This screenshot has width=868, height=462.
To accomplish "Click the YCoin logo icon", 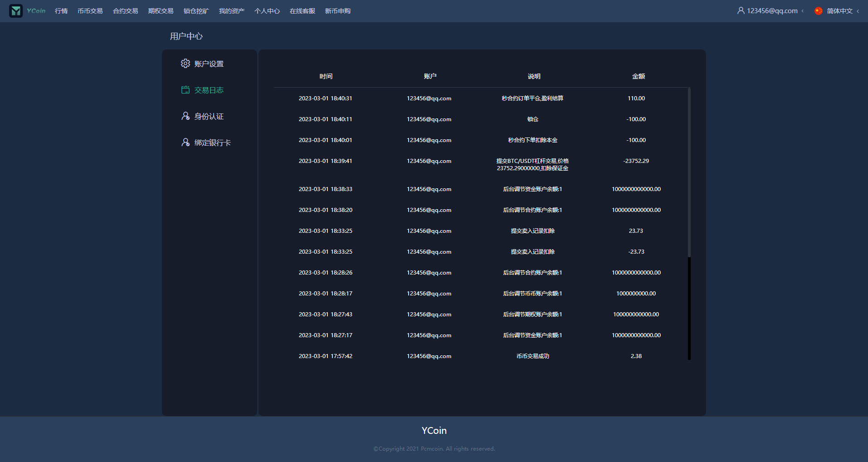I will coord(16,11).
